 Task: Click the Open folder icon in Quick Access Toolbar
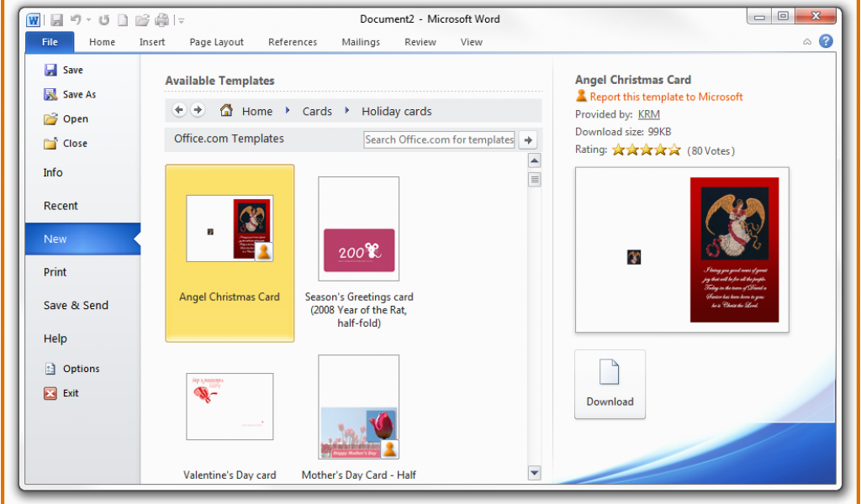point(142,20)
